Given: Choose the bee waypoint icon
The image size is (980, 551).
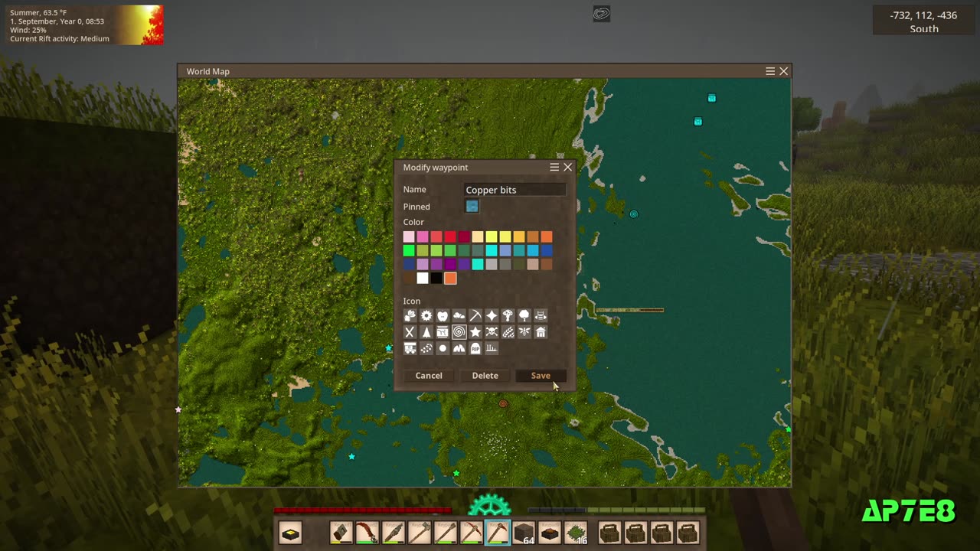Looking at the screenshot, I should click(524, 332).
